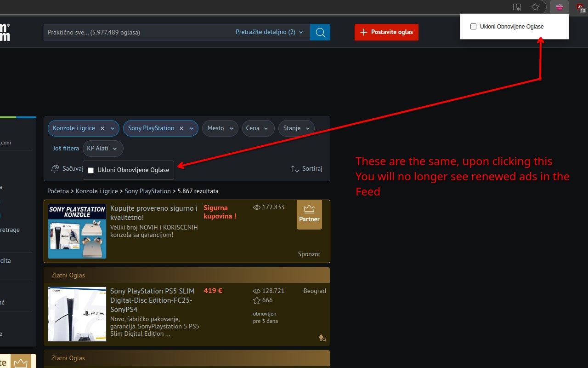The image size is (588, 368).
Task: Click the Sponzor label
Action: click(x=309, y=254)
